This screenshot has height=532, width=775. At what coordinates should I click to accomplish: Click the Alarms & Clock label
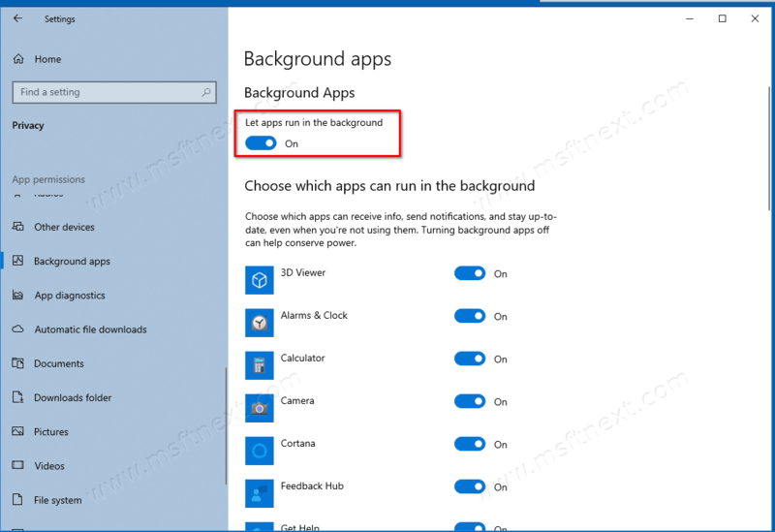314,315
